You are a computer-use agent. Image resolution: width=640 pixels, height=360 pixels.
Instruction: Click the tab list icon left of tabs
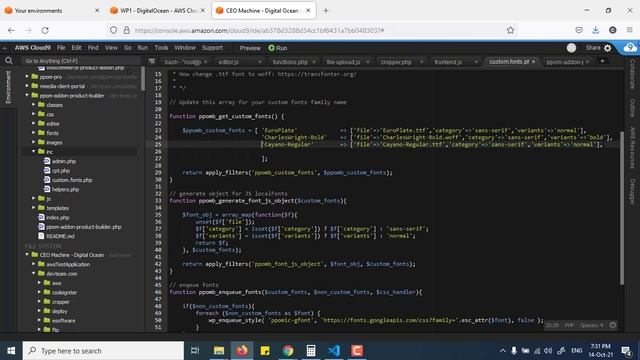[151, 61]
